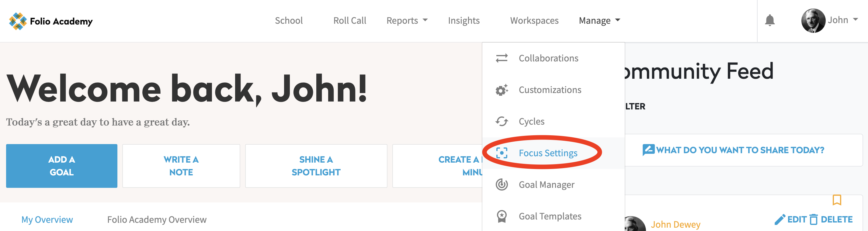The height and width of the screenshot is (231, 868).
Task: Click the Add a Goal button
Action: 62,166
